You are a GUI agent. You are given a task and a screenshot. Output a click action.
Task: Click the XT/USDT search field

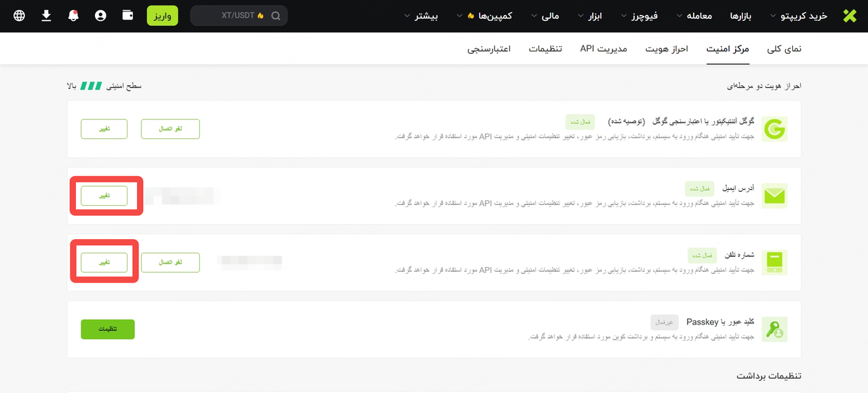pos(239,16)
